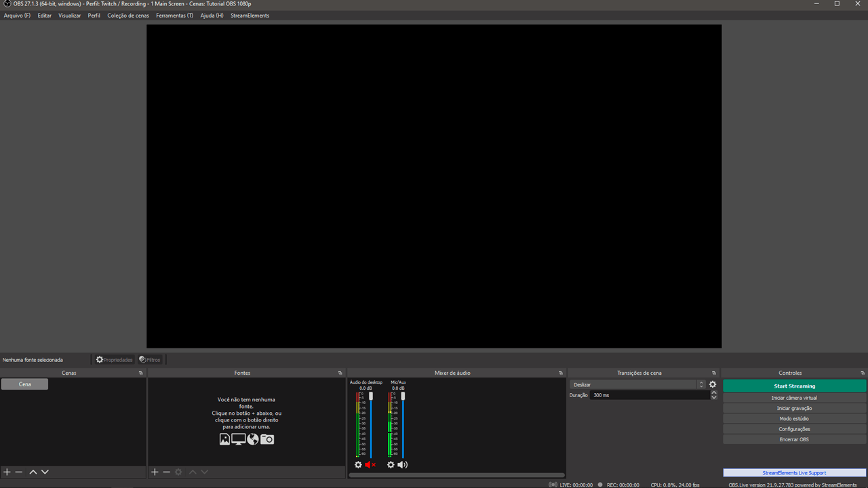The height and width of the screenshot is (488, 868).
Task: Click the browser globe icon in Fontes
Action: pyautogui.click(x=253, y=439)
